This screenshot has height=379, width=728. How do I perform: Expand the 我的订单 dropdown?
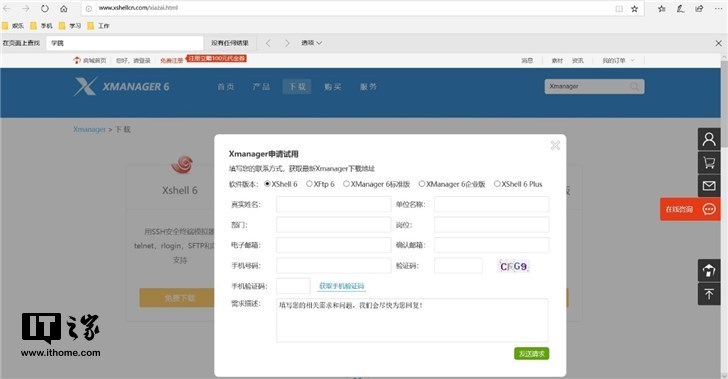(618, 60)
